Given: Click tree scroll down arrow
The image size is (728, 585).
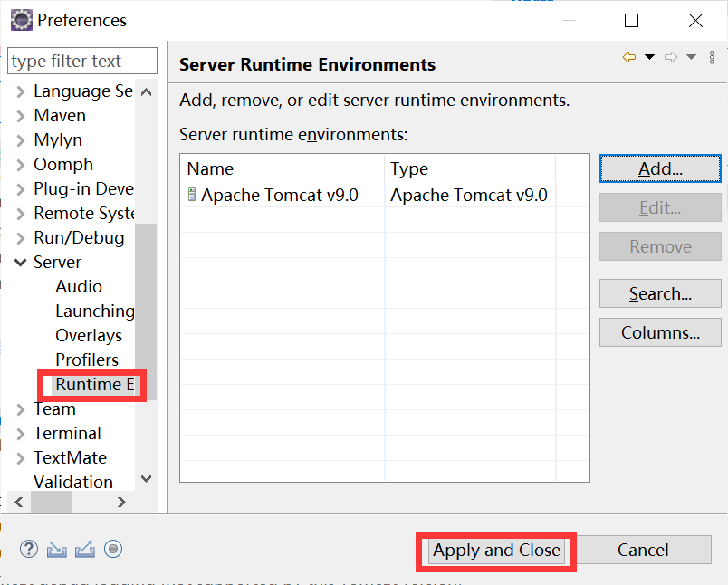Looking at the screenshot, I should pos(147,479).
